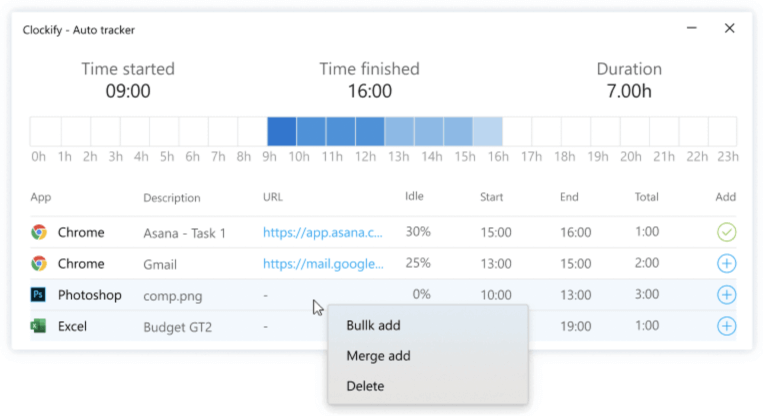Click the URL column header
763x416 pixels.
point(272,197)
